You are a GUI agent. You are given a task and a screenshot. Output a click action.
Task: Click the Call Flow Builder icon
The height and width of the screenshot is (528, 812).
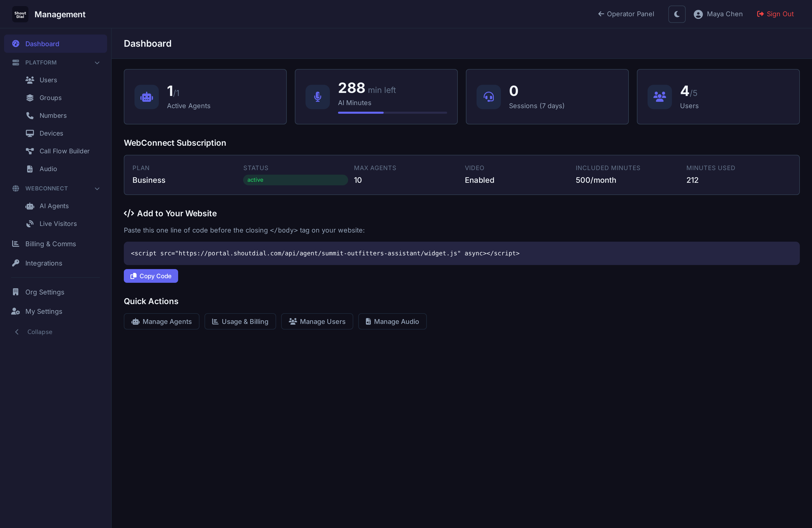click(30, 151)
